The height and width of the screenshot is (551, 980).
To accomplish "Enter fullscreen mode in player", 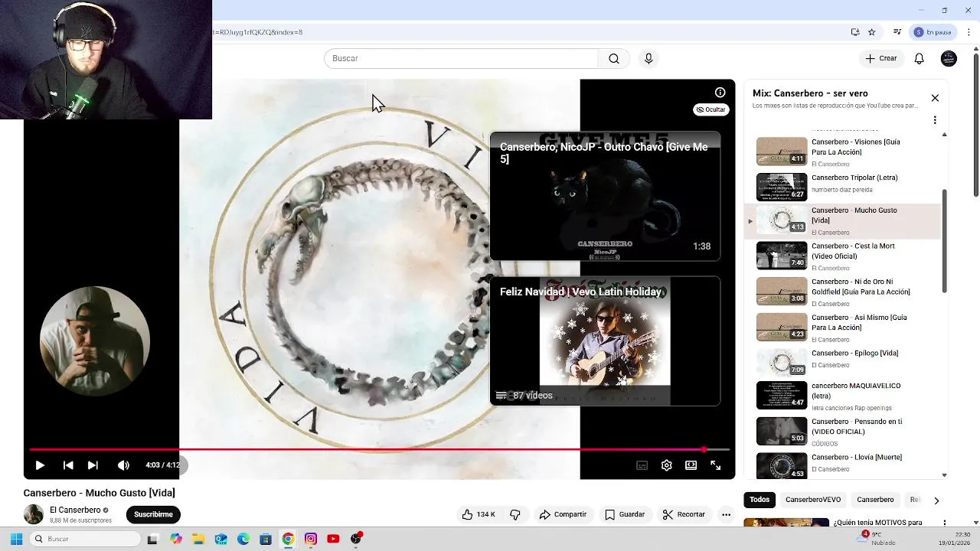I will pyautogui.click(x=716, y=465).
